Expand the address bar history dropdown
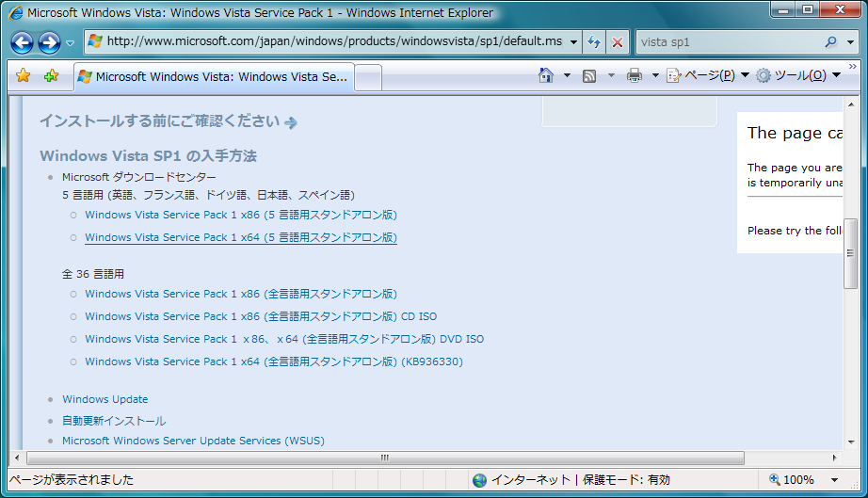Screen dimensions: 868x498 pyautogui.click(x=573, y=42)
